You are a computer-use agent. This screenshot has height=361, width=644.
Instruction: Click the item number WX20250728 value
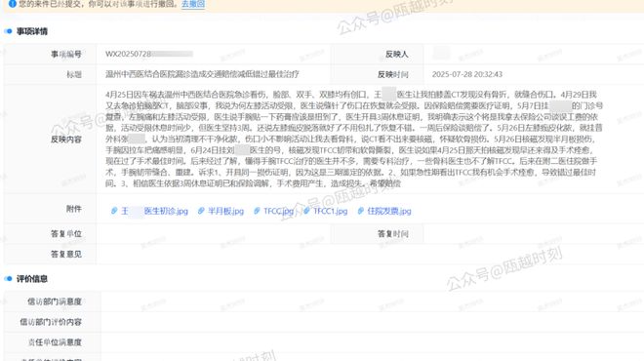128,54
